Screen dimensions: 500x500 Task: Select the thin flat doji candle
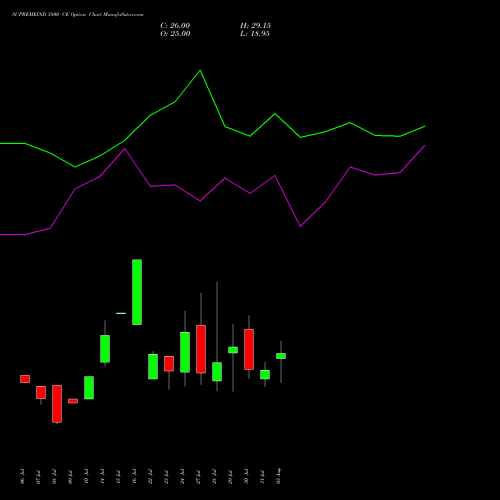pos(121,313)
